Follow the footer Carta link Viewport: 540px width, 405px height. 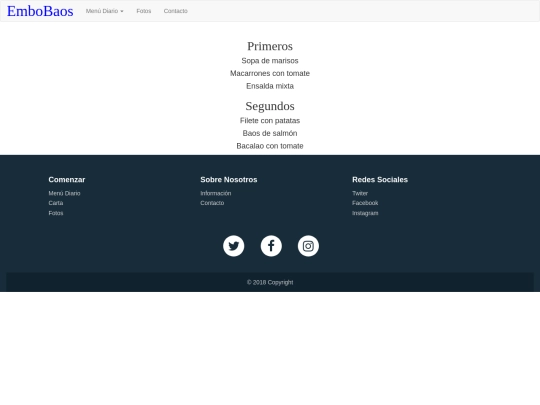tap(56, 203)
